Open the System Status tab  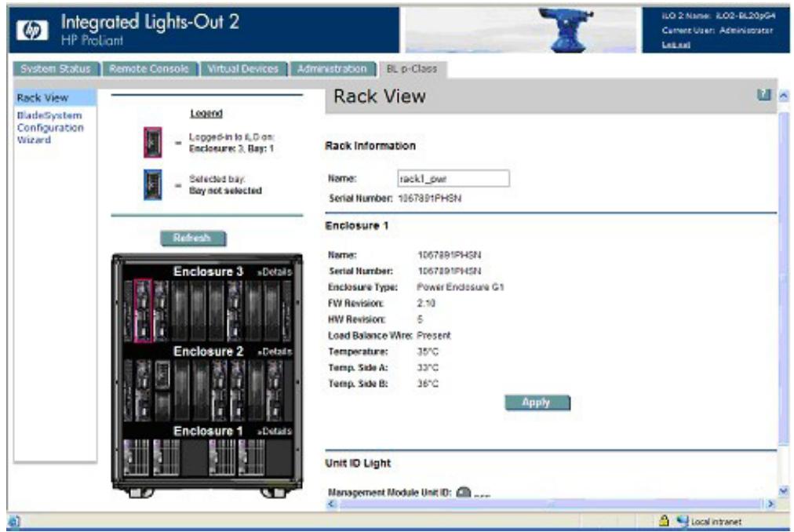point(56,69)
